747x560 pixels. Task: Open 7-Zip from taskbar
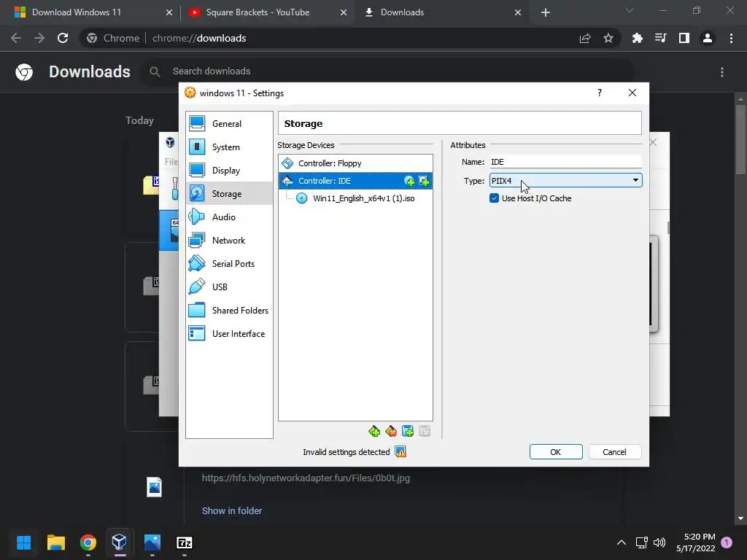click(185, 542)
